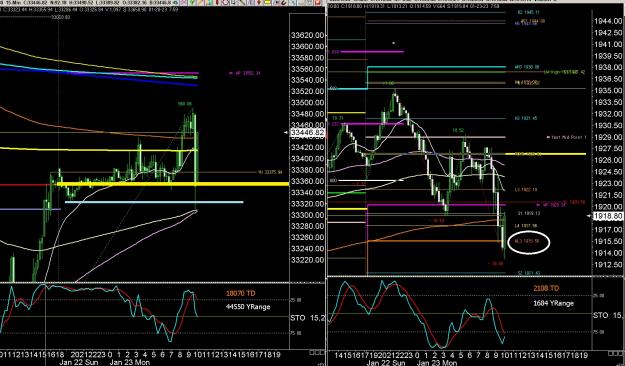Click the Jan 22 Sun date on left chart

click(x=80, y=362)
